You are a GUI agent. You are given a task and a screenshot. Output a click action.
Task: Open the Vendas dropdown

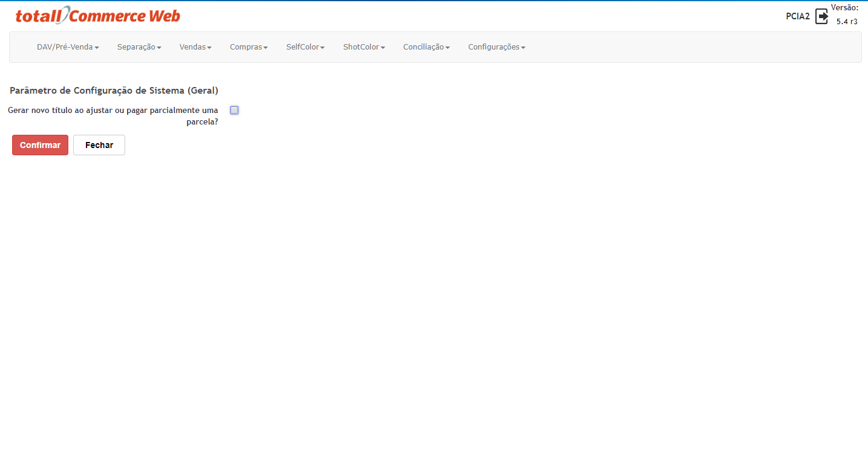click(195, 47)
